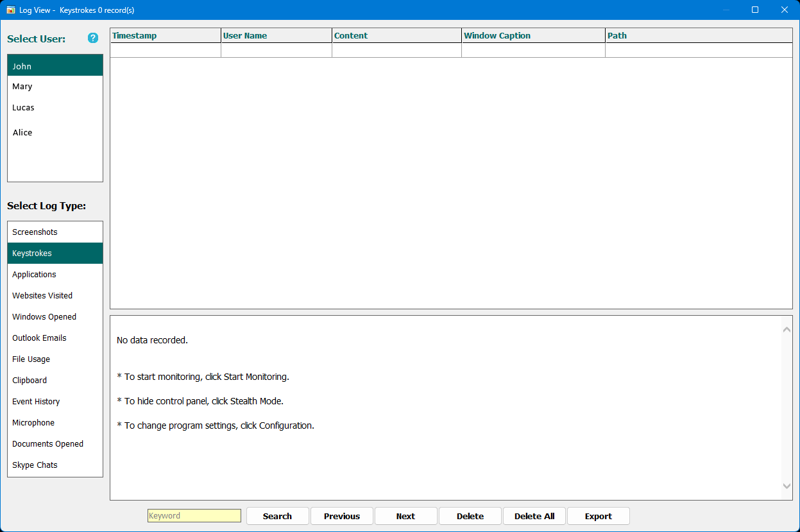800x532 pixels.
Task: Click the Log View app icon in title bar
Action: click(11, 10)
